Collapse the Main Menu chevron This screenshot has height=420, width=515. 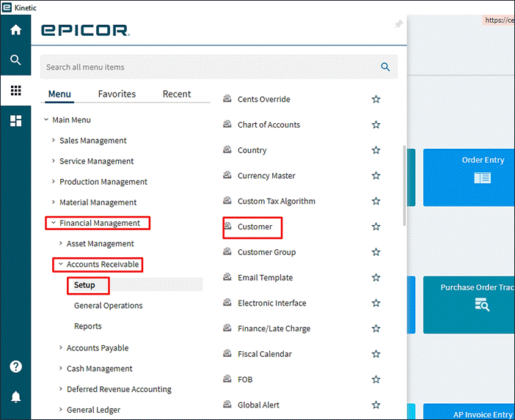46,119
